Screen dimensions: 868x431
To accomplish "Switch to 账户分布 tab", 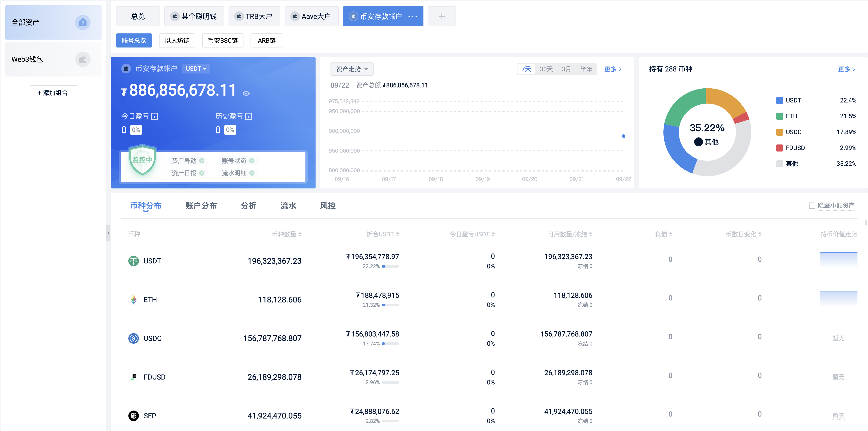I will tap(201, 206).
